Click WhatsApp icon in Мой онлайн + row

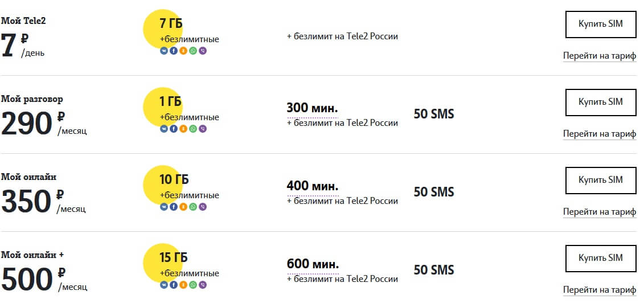coord(193,285)
